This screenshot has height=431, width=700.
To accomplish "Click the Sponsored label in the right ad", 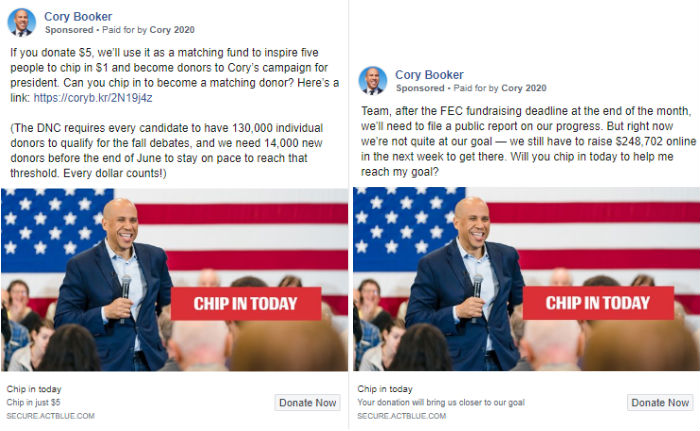I will [x=420, y=88].
